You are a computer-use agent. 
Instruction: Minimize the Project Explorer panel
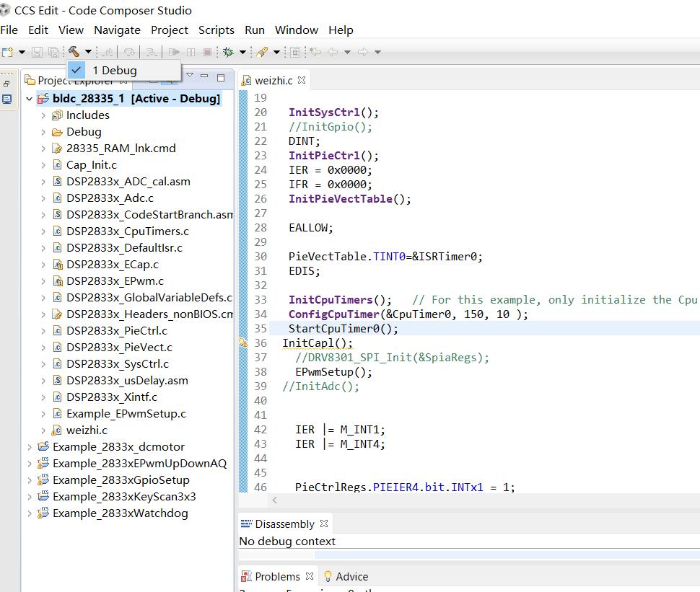click(x=204, y=77)
